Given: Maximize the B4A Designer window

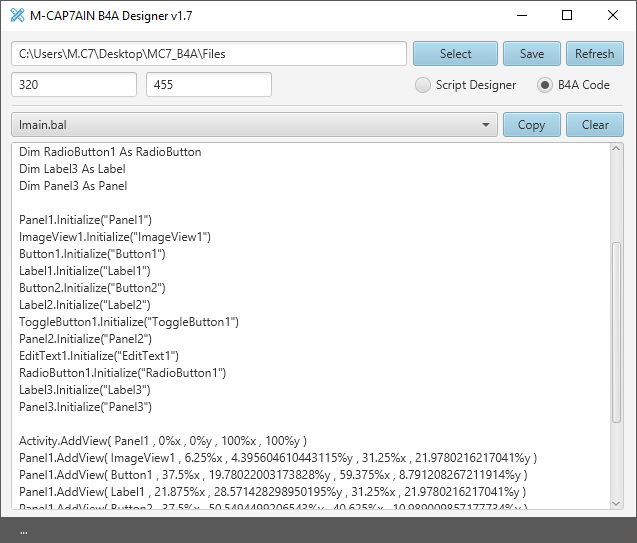Looking at the screenshot, I should coord(567,15).
